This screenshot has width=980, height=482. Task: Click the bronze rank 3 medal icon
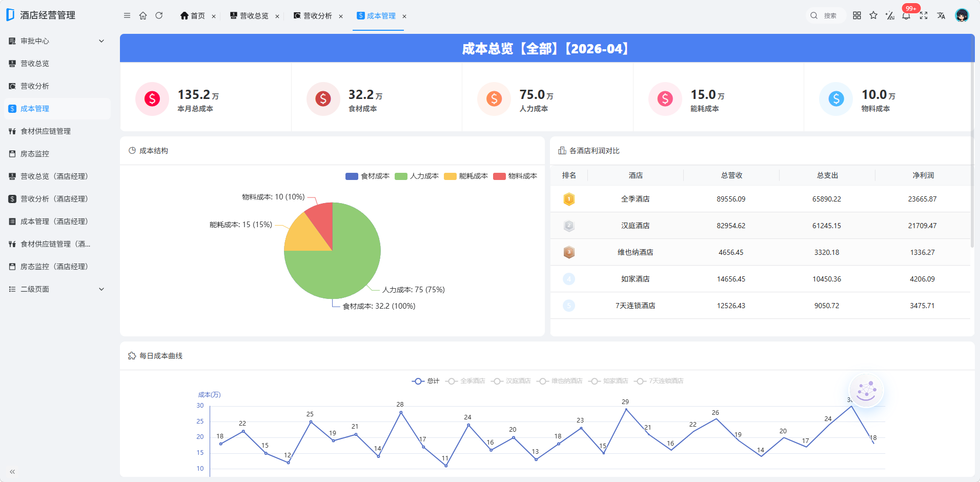[569, 252]
